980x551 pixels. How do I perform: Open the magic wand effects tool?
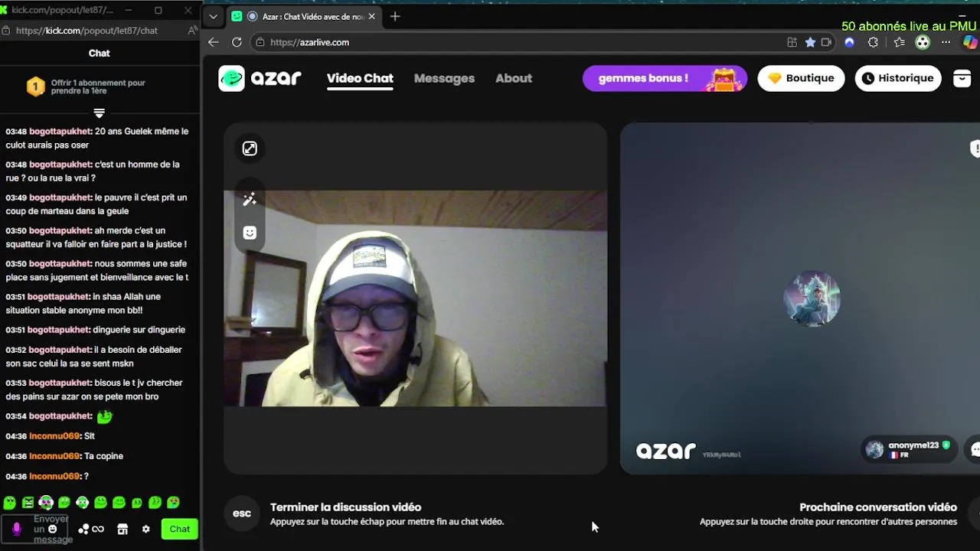click(x=250, y=200)
